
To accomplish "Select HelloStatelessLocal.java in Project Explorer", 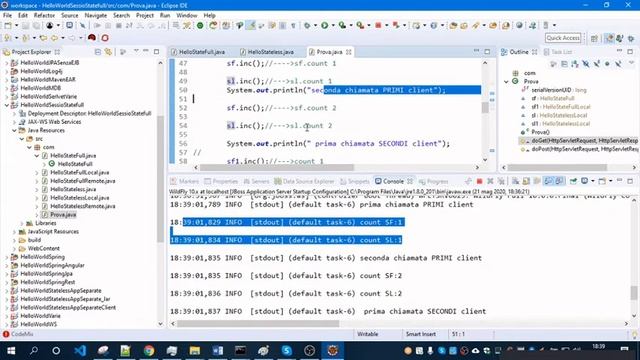I will point(80,198).
